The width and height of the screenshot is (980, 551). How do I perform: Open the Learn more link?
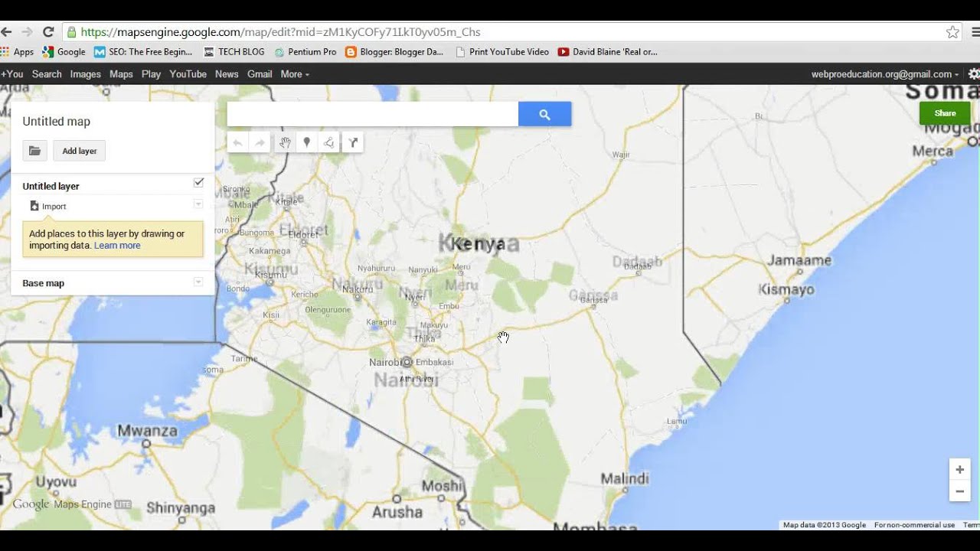pos(117,246)
